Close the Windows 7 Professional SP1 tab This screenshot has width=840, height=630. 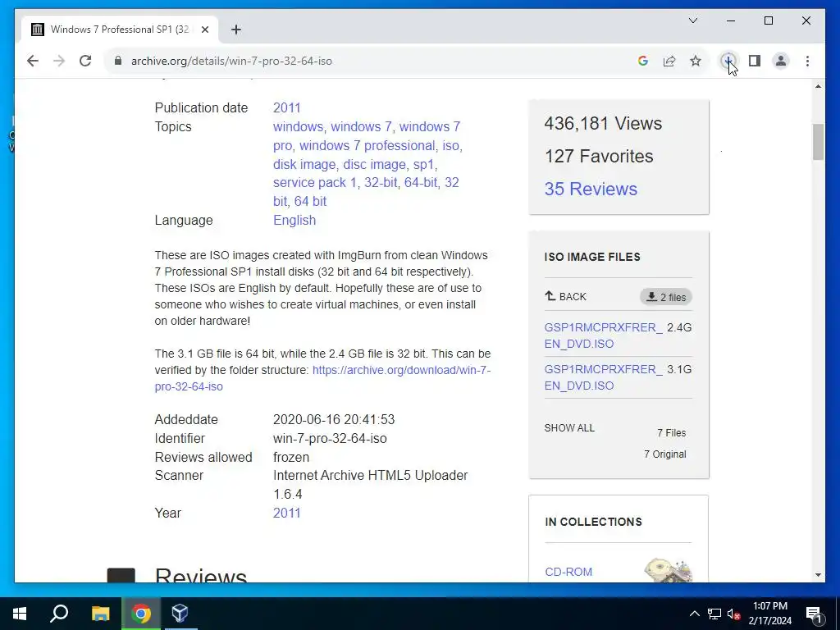204,30
